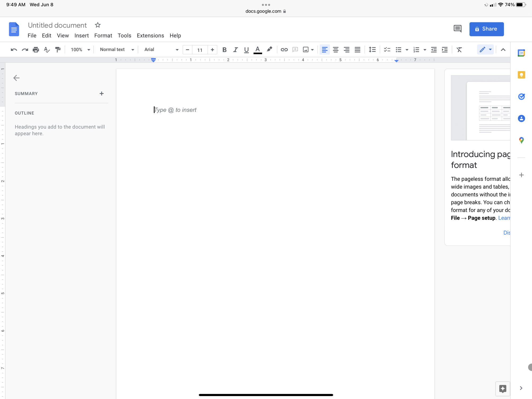
Task: Click the font size input field
Action: [x=200, y=50]
